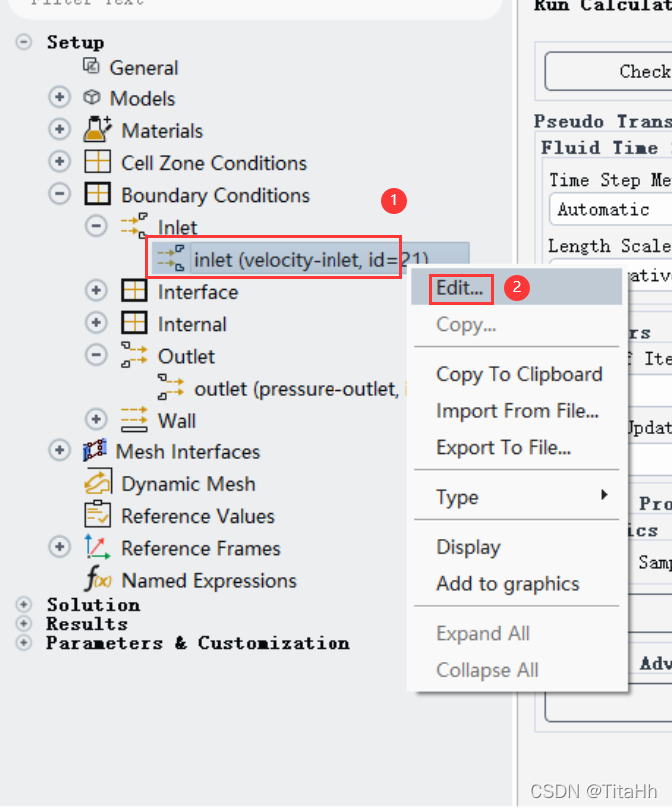
Task: Expand the Solution tree section
Action: (24, 605)
